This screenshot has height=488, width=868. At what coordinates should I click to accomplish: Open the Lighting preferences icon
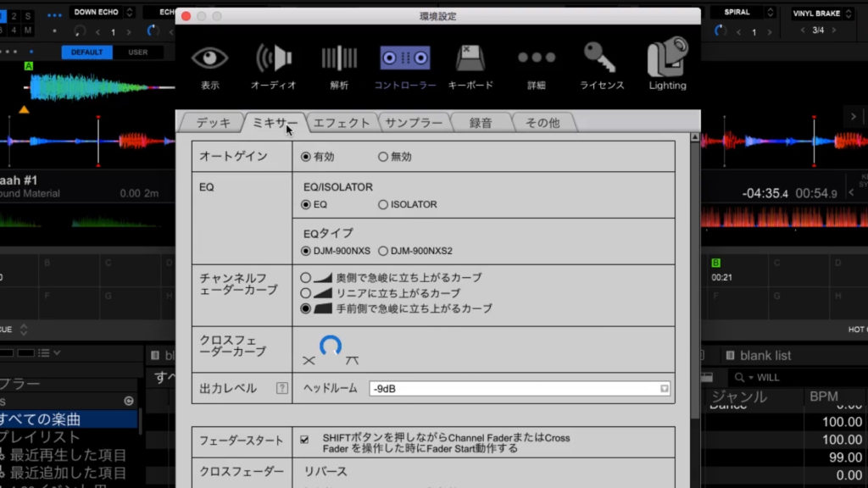pos(667,64)
